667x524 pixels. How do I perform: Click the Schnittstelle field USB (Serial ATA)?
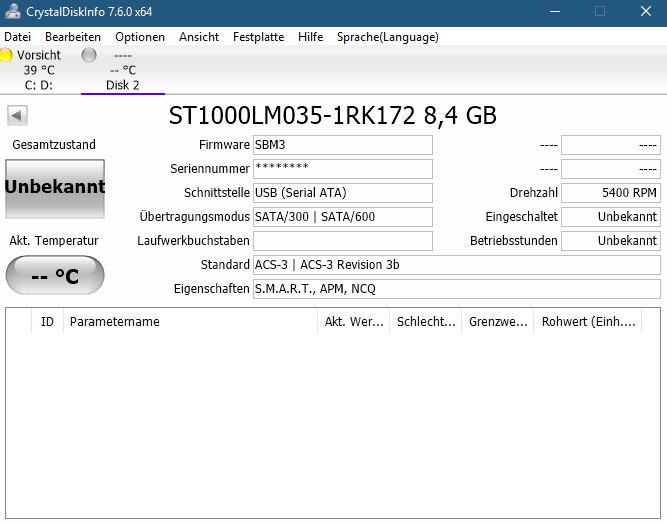[x=343, y=193]
